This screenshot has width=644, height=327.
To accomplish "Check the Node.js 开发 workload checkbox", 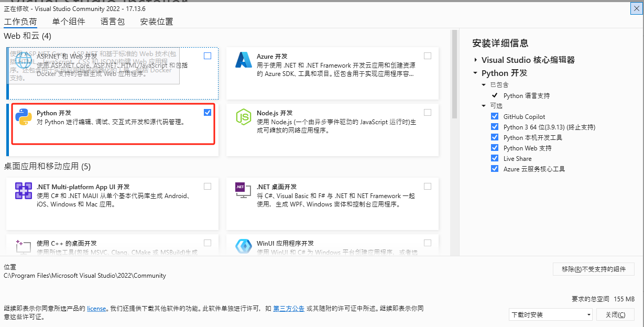I will click(428, 112).
